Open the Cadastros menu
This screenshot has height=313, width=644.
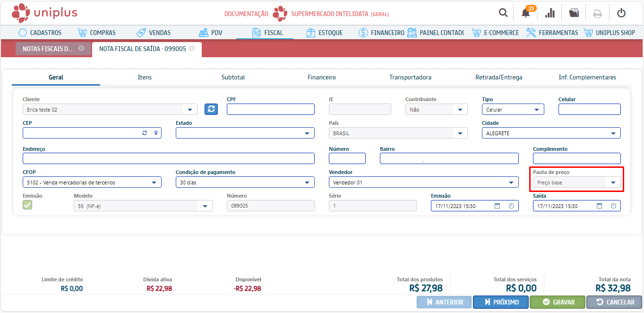click(x=40, y=33)
